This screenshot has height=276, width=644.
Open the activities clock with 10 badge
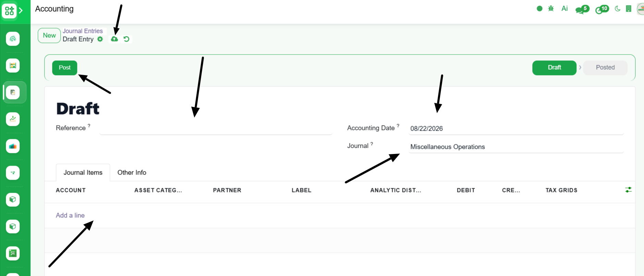point(602,9)
